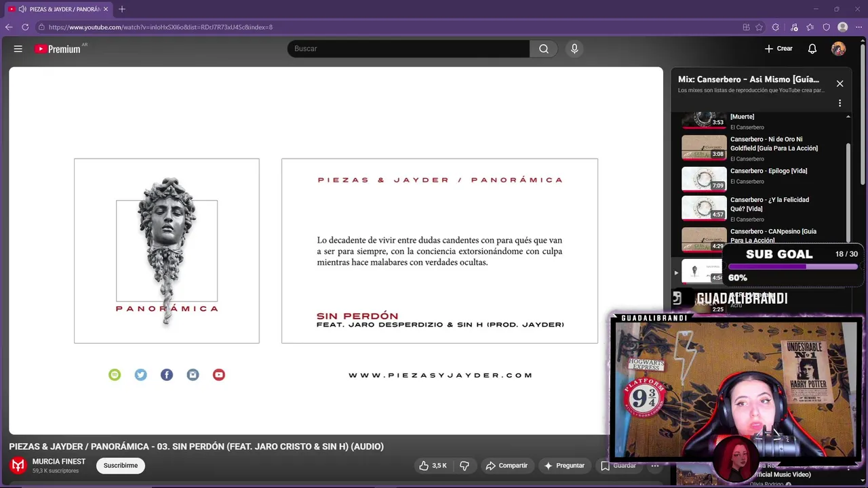The height and width of the screenshot is (488, 868).
Task: Open the Mix playlist three-dot options
Action: (840, 103)
